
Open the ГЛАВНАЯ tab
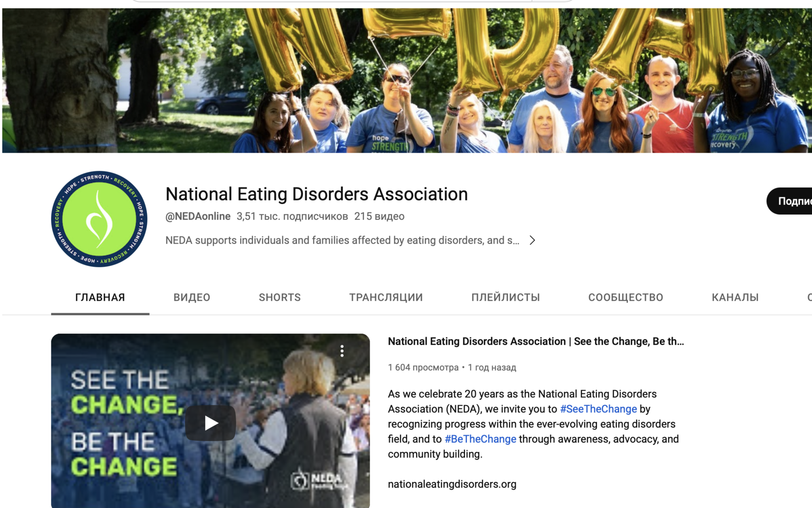tap(100, 297)
